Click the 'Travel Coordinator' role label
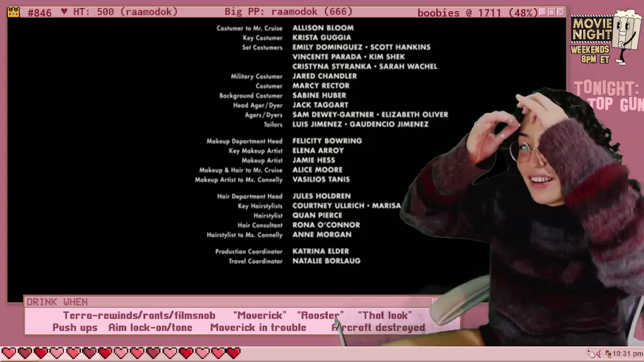This screenshot has height=362, width=644. click(x=256, y=261)
